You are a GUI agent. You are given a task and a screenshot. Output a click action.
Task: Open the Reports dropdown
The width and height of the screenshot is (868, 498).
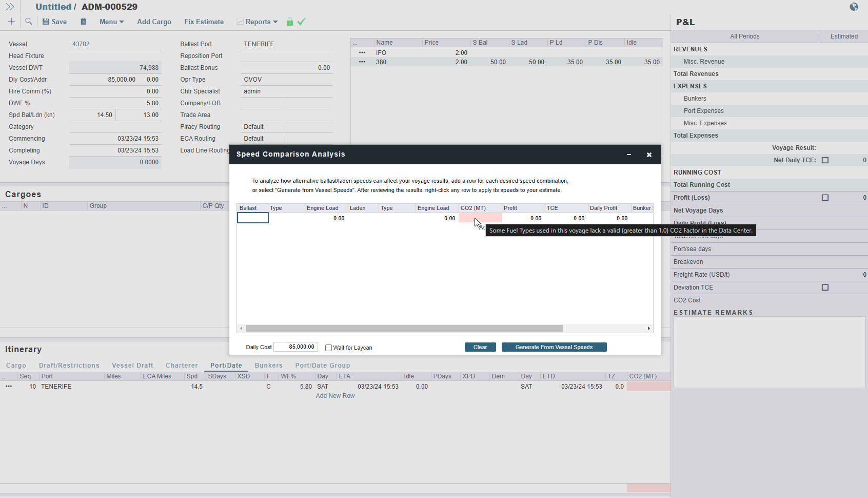click(257, 22)
